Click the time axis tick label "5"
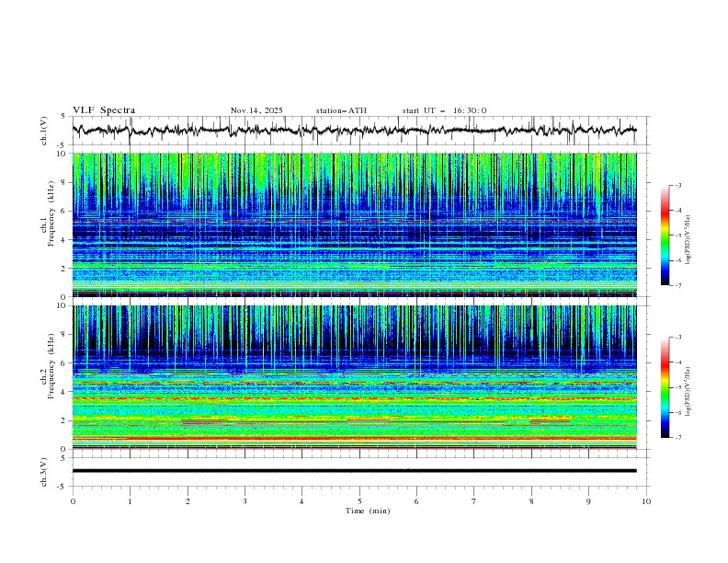This screenshot has height=563, width=728. pyautogui.click(x=359, y=501)
